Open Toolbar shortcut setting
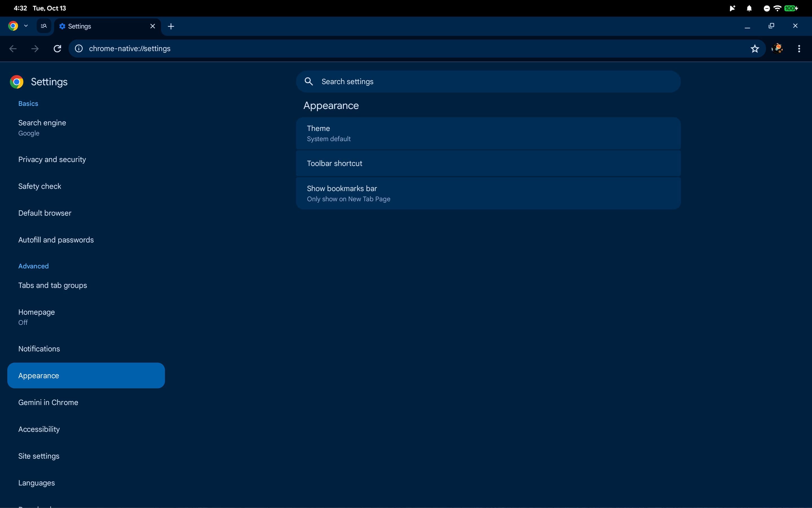Screen dimensions: 812x508 tap(488, 163)
